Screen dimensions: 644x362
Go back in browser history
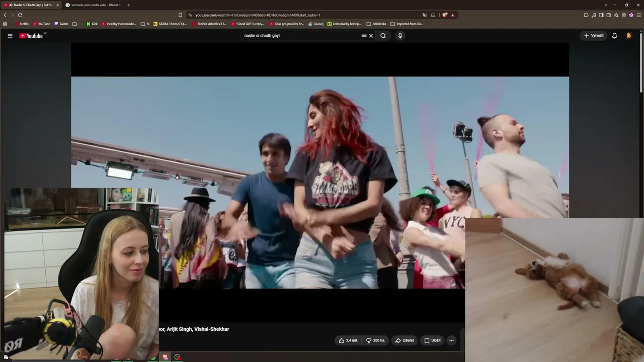[5, 15]
